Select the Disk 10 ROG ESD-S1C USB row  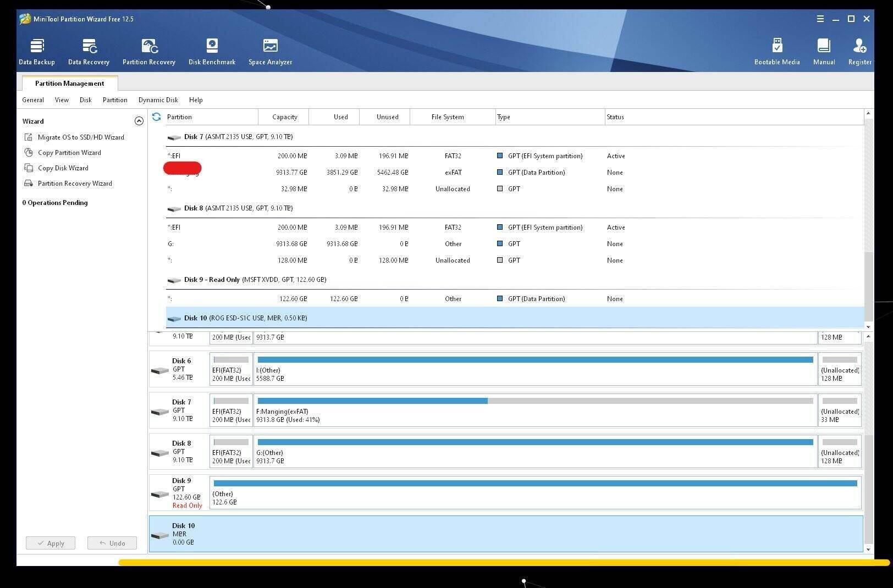pos(515,318)
